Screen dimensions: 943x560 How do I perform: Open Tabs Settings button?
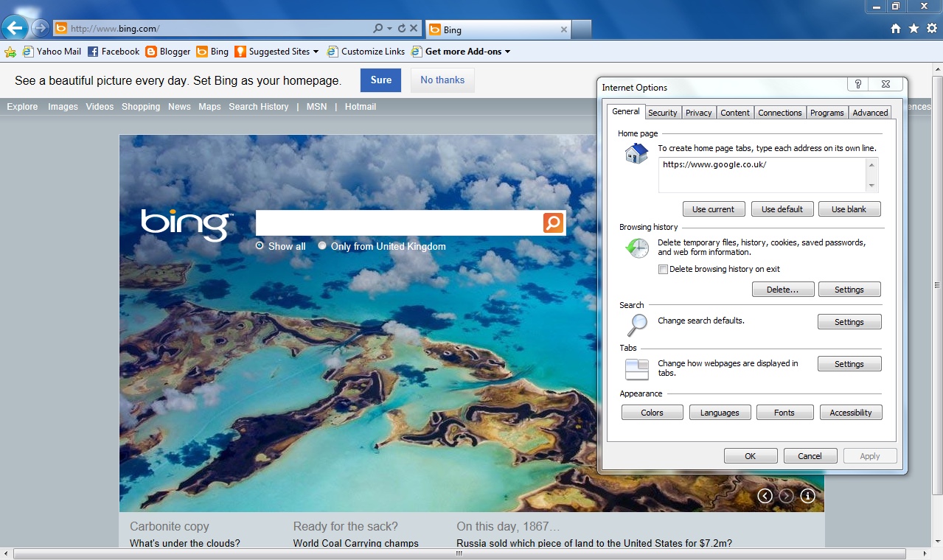point(849,364)
